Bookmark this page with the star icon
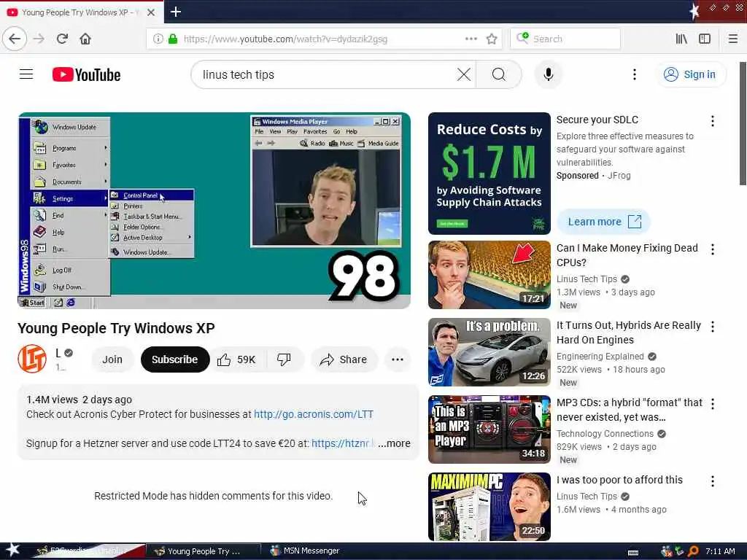 click(492, 39)
